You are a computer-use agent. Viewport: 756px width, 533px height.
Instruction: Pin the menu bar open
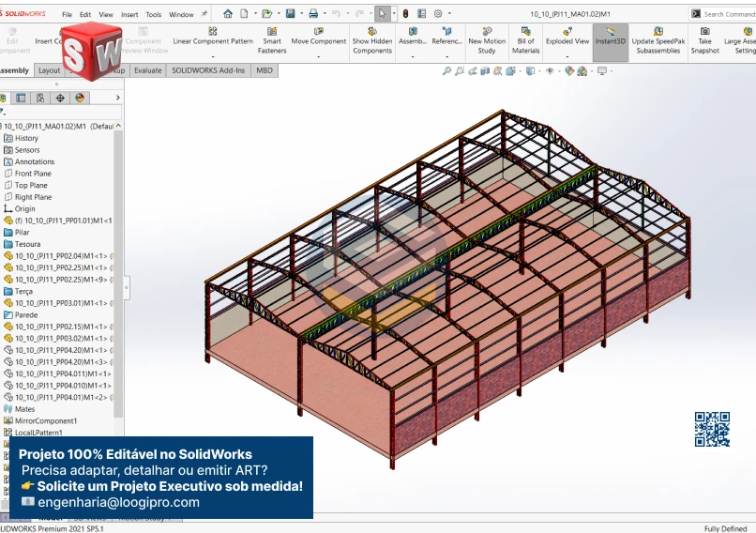204,14
